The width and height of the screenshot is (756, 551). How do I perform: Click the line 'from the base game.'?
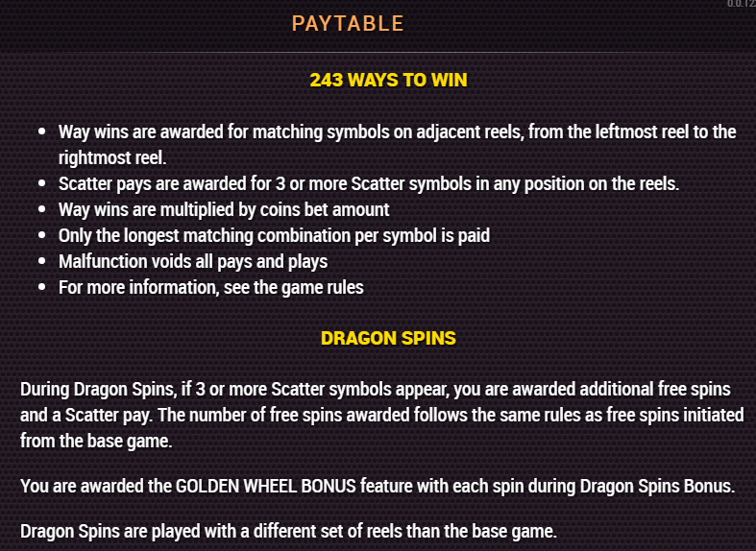click(96, 442)
